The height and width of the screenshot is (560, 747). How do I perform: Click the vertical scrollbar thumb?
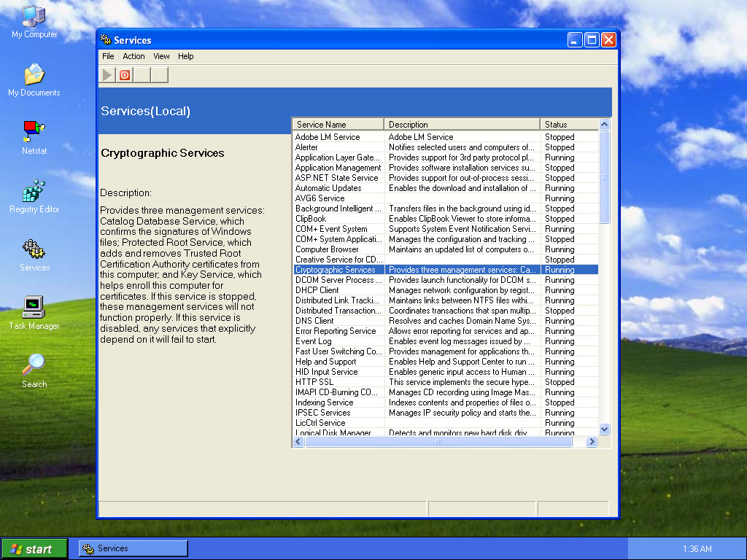point(605,176)
